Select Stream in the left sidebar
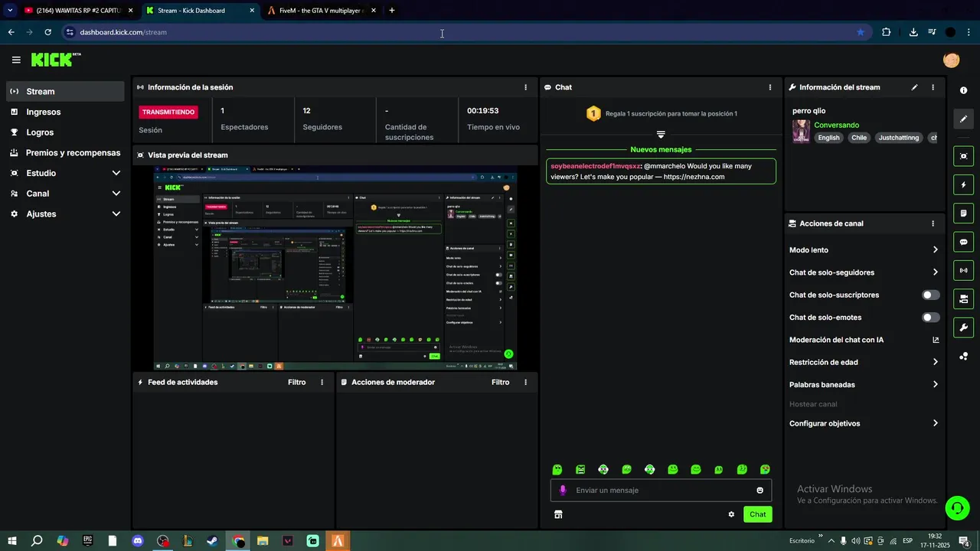980x551 pixels. (x=65, y=91)
